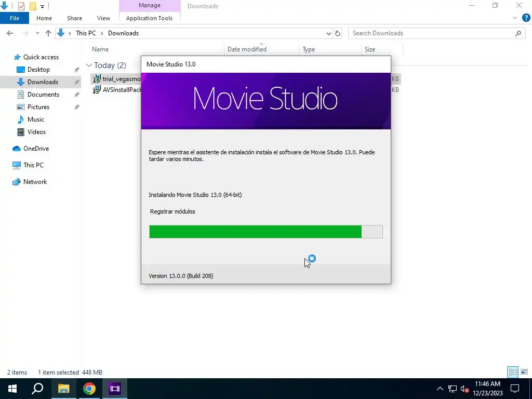
Task: Open the recent locations dropdown arrow
Action: (37, 33)
